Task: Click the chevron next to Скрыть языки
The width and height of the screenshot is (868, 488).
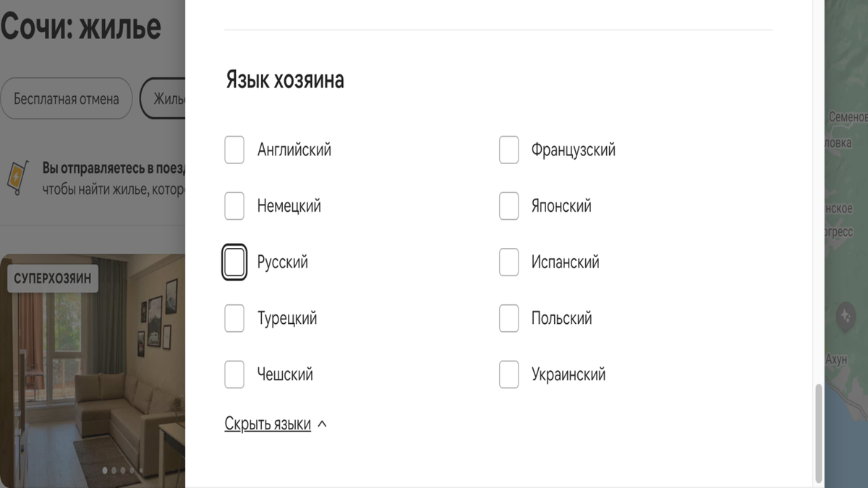Action: pyautogui.click(x=322, y=424)
